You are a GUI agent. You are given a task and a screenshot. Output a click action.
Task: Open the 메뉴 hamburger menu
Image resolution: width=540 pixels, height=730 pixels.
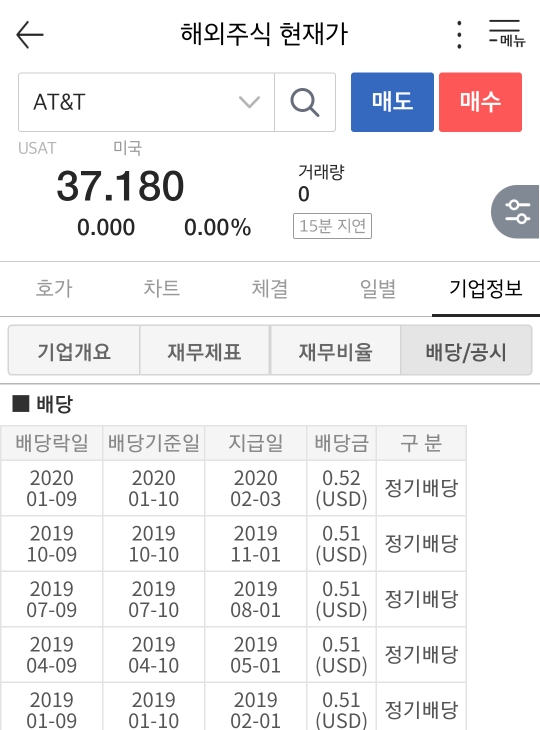pos(507,34)
